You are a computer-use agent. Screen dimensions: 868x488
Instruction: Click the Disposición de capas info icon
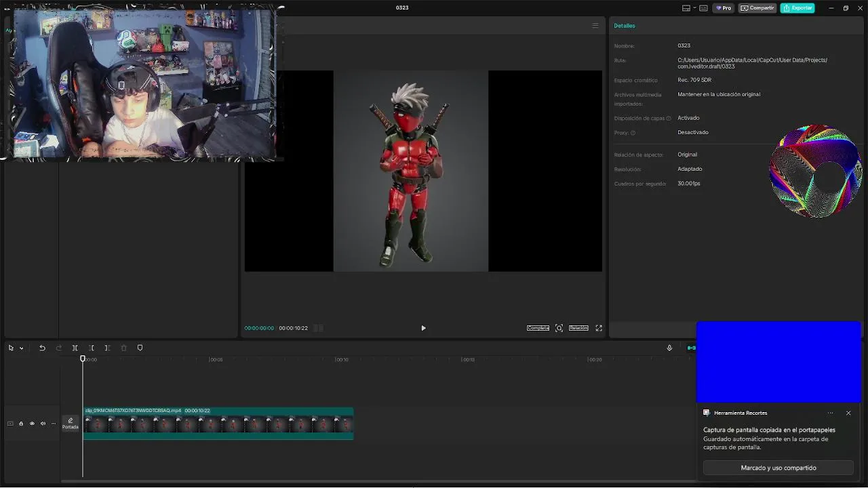[x=669, y=119]
